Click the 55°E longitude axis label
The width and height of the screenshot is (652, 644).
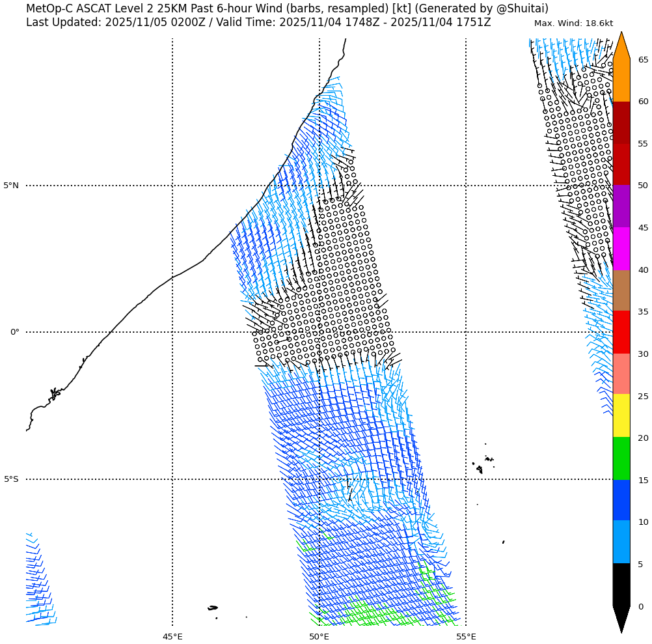point(466,636)
